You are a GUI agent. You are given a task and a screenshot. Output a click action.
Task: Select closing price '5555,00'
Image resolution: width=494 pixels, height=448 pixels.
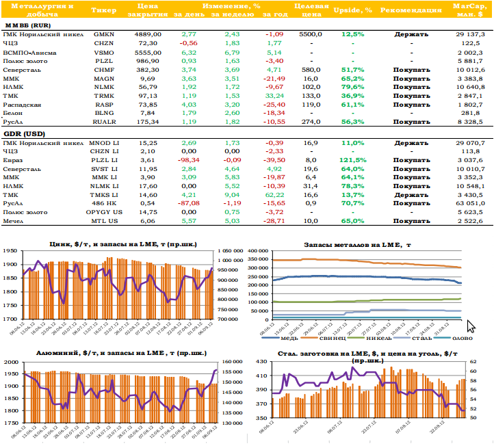click(148, 53)
